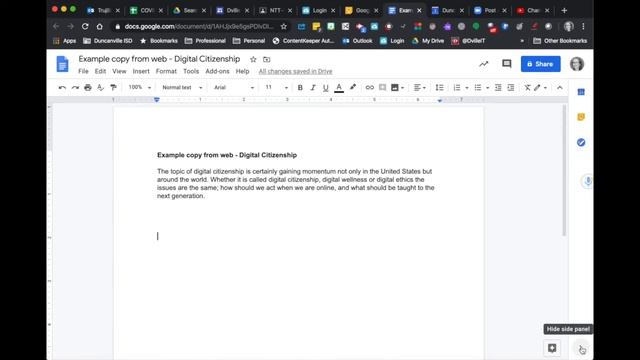Click the vertical document scrollbar

pos(564,170)
